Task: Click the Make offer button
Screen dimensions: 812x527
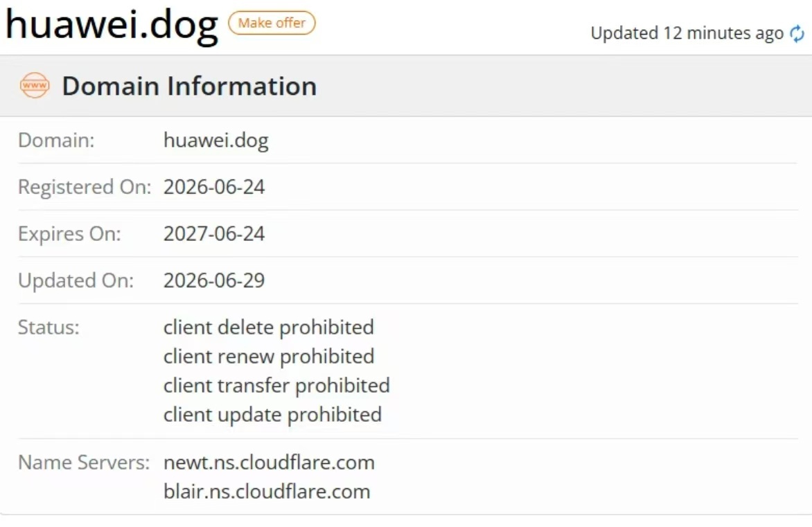Action: [x=272, y=23]
